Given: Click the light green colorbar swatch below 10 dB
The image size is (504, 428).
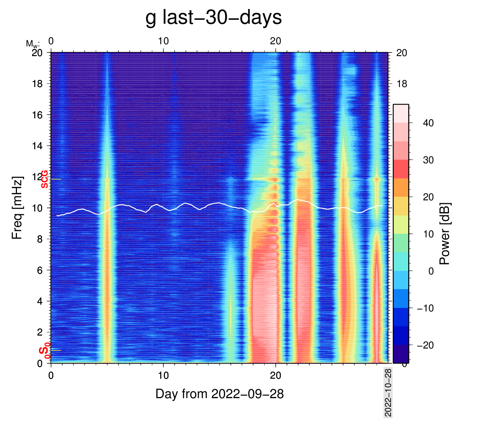Looking at the screenshot, I should 401,243.
